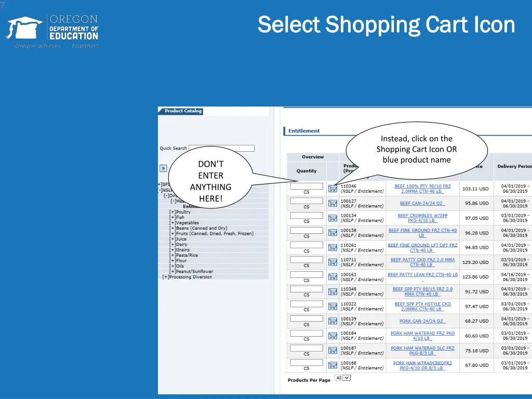532x399 pixels.
Task: Open PORK HAM WTRADCBEDFRZ product link
Action: pyautogui.click(x=422, y=365)
